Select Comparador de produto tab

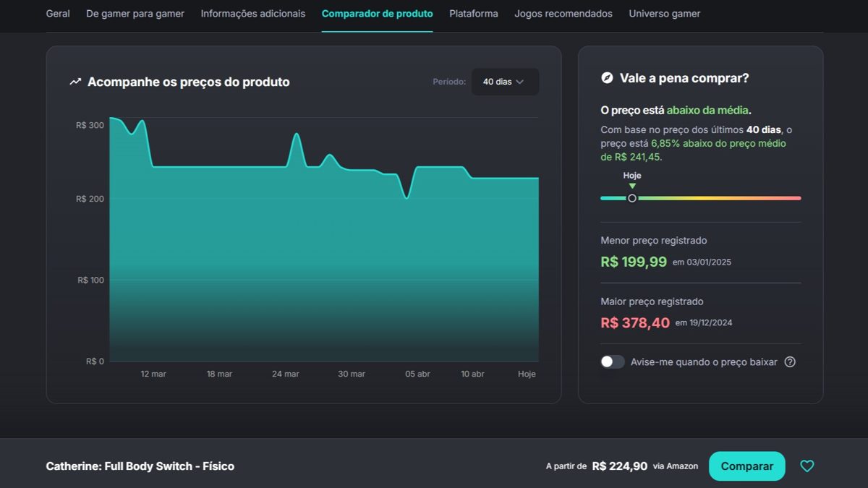377,14
